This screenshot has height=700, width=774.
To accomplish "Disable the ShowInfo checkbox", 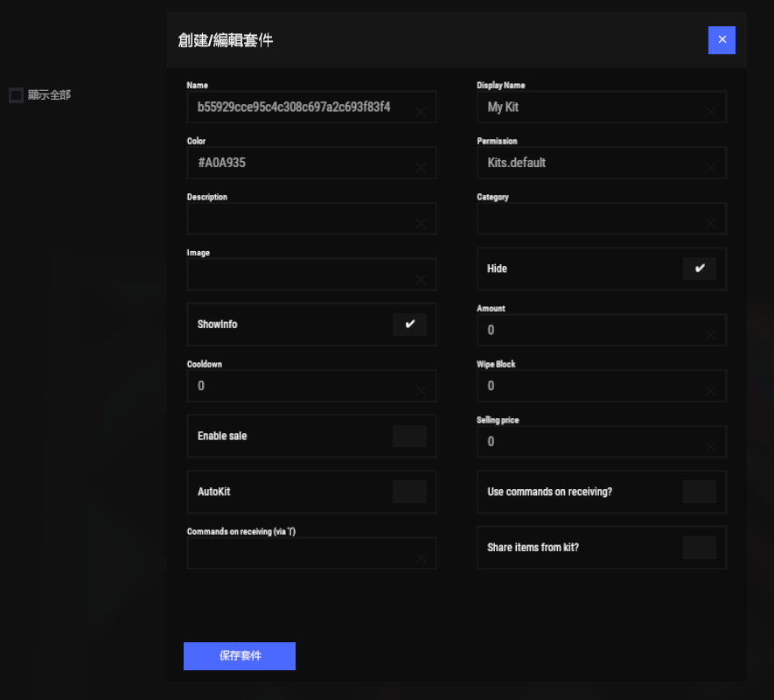I will tap(409, 325).
